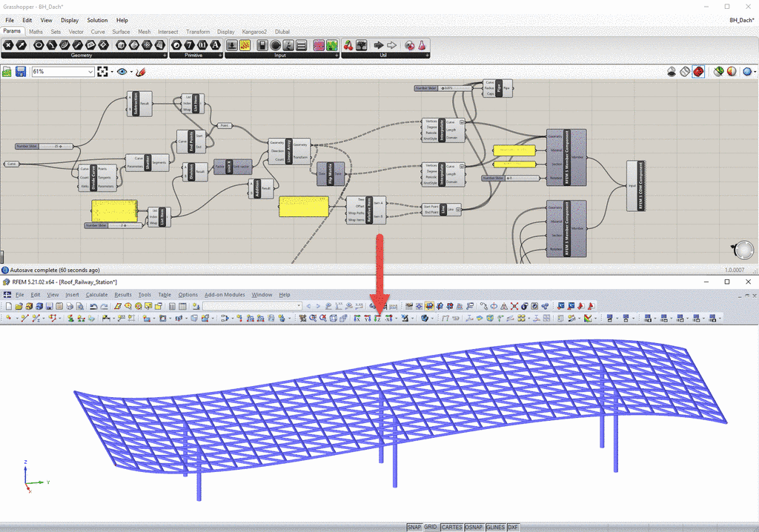Click the Number Slider near Pipe component
The height and width of the screenshot is (532, 759).
(443, 88)
